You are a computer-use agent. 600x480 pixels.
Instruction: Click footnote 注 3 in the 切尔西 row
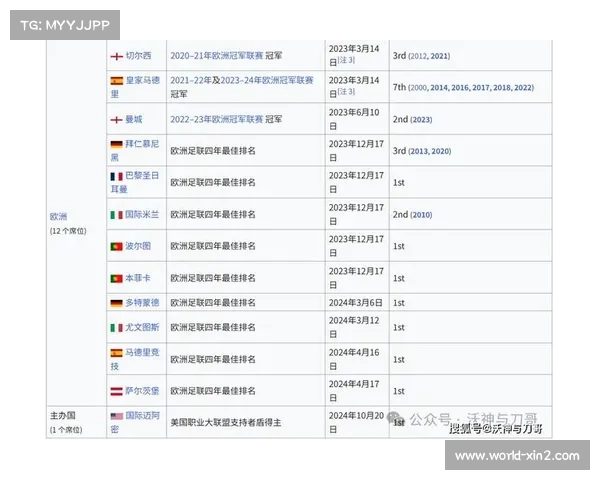click(346, 60)
